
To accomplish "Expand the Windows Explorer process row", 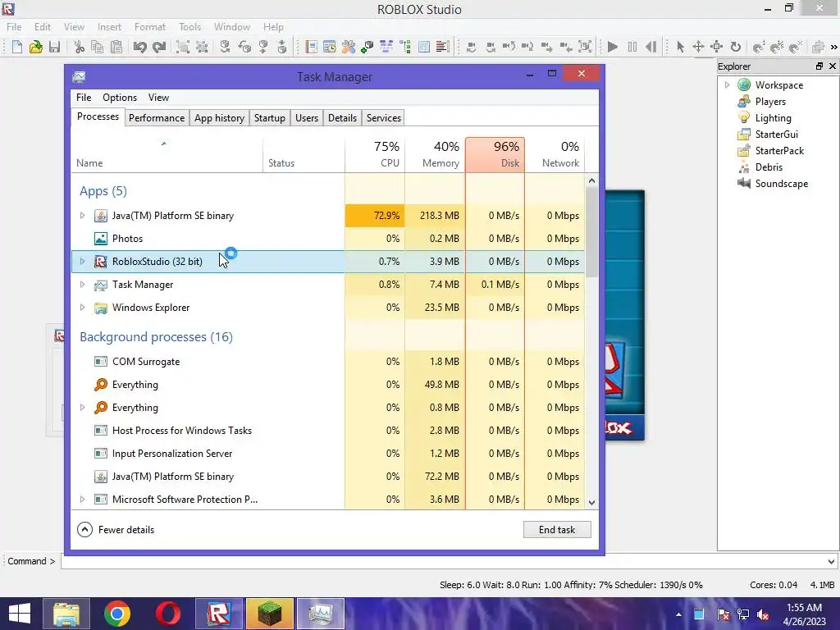I will (x=82, y=308).
